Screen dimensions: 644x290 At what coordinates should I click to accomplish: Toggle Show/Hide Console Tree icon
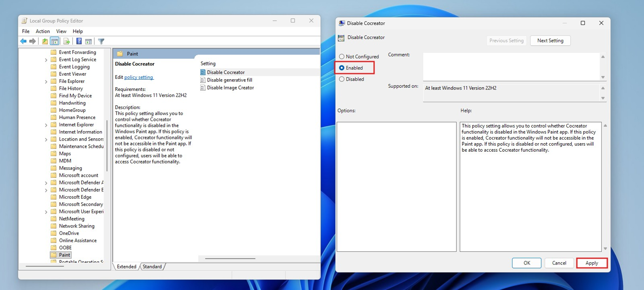pos(55,41)
